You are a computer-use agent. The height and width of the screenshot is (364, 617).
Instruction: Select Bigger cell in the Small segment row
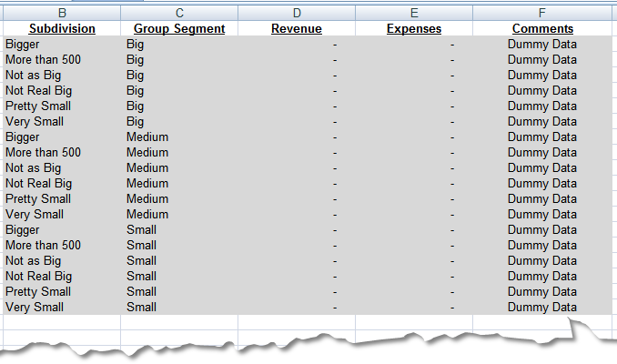[62, 230]
